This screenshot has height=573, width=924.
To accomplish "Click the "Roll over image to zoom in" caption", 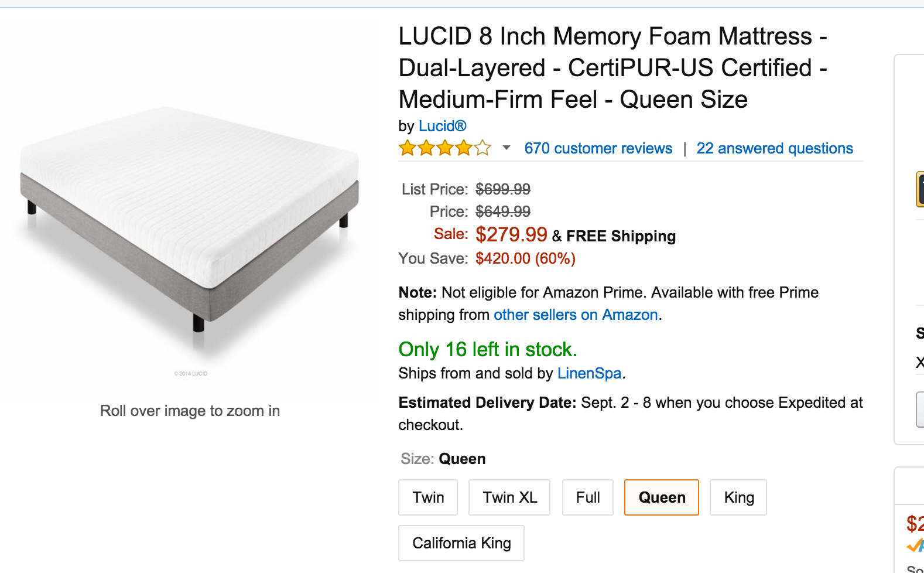I will point(190,411).
